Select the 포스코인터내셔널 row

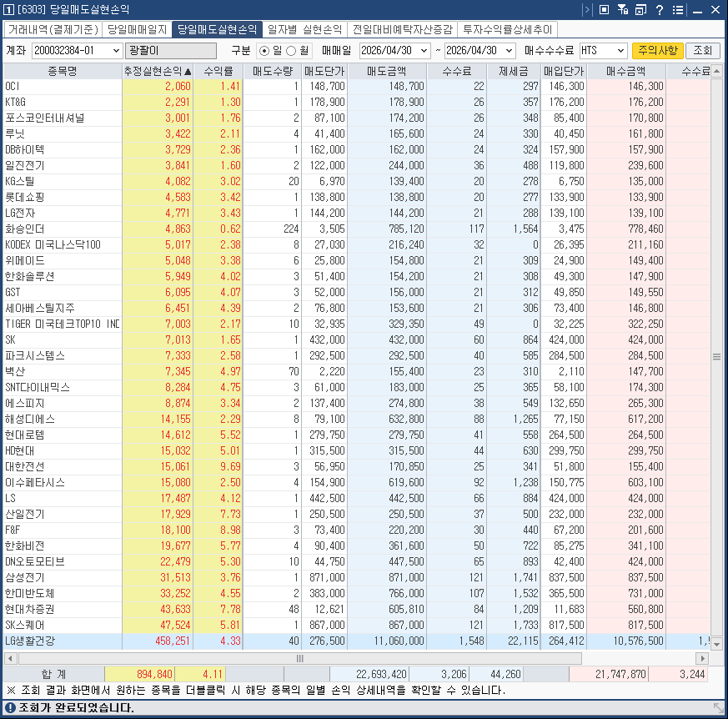(357, 118)
